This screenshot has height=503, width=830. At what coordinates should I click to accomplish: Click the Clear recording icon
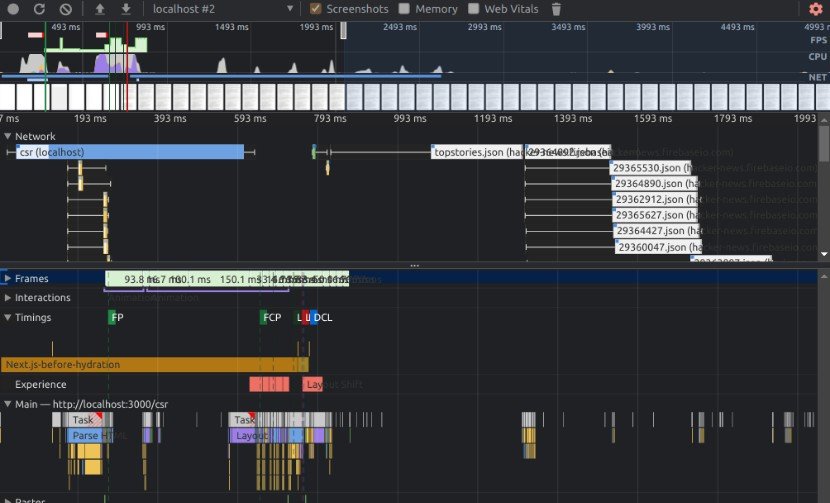tap(66, 9)
